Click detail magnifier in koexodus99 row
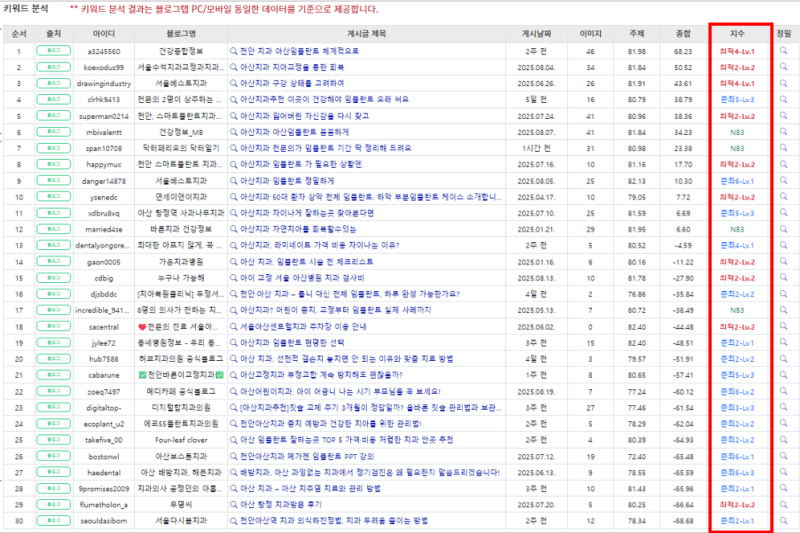The image size is (800, 533). pyautogui.click(x=783, y=67)
